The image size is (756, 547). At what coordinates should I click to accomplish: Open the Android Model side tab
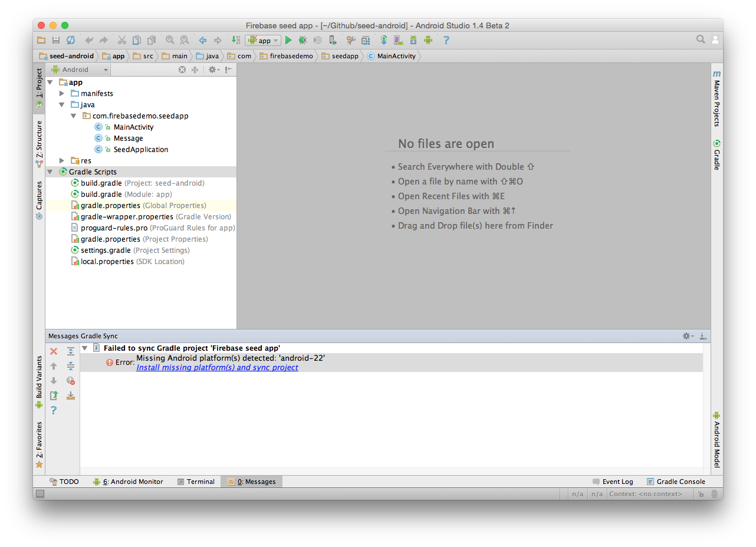pyautogui.click(x=717, y=440)
